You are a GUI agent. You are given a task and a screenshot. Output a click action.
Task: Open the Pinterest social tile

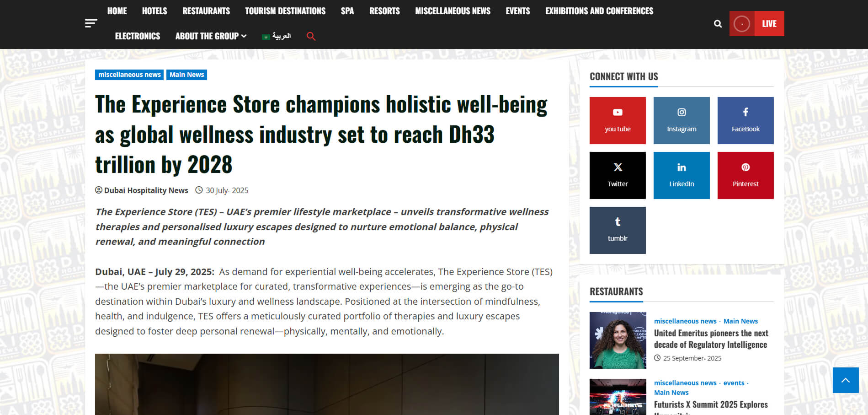[x=746, y=175]
